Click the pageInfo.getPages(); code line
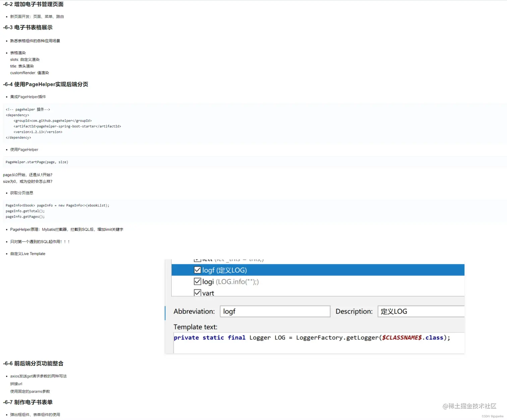 pos(25,217)
